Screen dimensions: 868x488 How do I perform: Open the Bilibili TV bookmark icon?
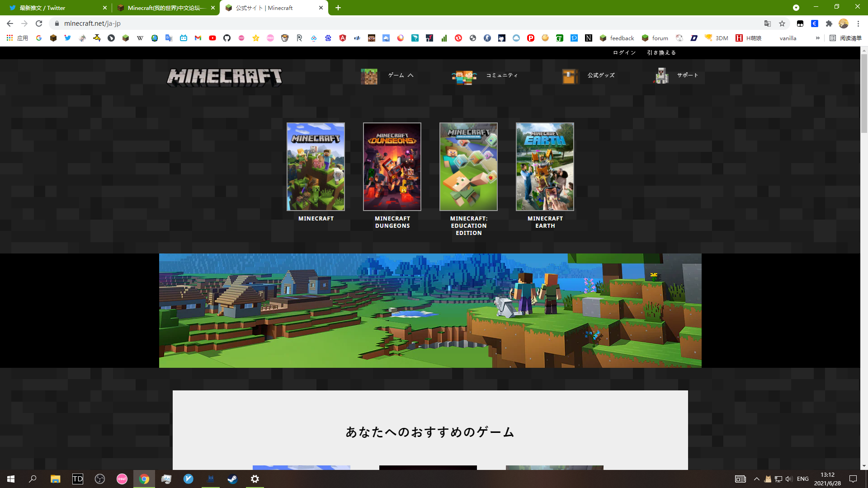(184, 38)
